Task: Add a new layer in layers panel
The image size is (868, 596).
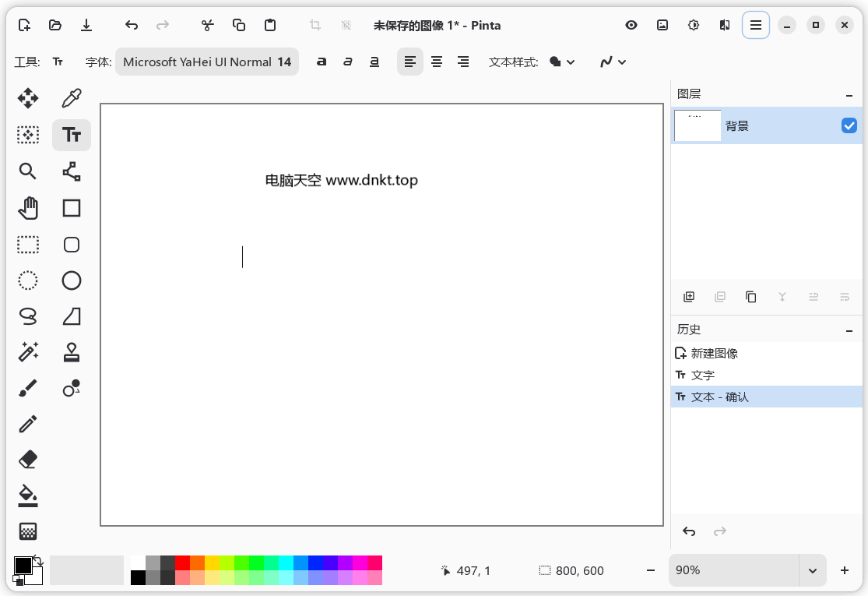Action: [x=689, y=297]
